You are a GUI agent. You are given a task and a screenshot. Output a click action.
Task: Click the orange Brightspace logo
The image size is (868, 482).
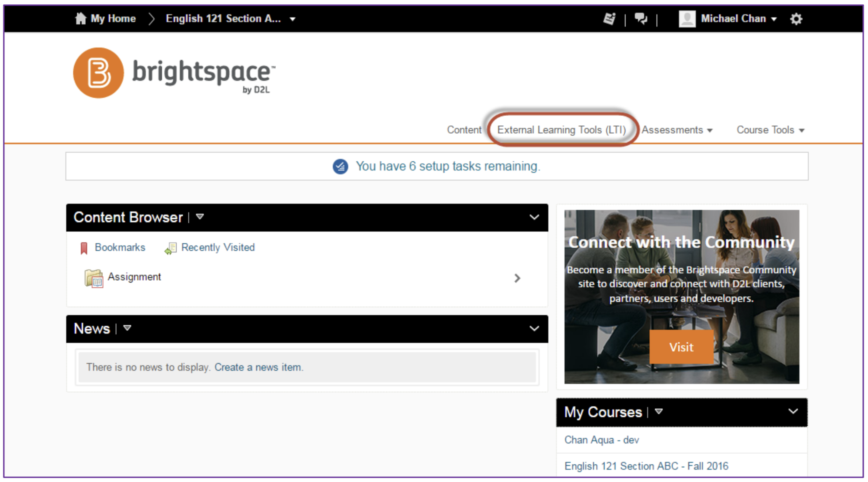coord(98,73)
